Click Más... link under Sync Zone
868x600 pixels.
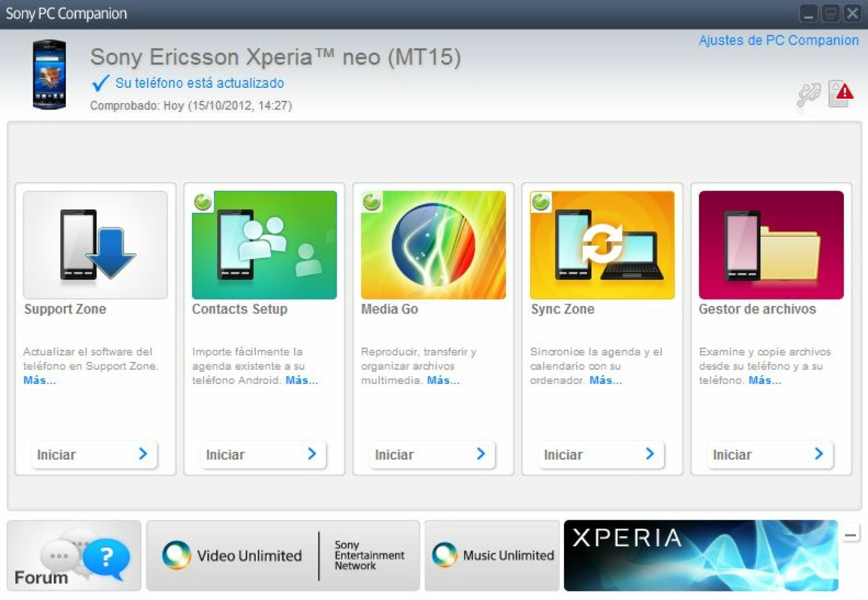pyautogui.click(x=605, y=380)
